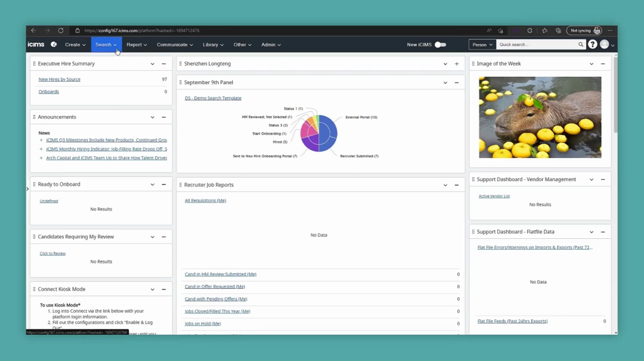
Task: Open Active Vendor List link
Action: click(x=494, y=196)
